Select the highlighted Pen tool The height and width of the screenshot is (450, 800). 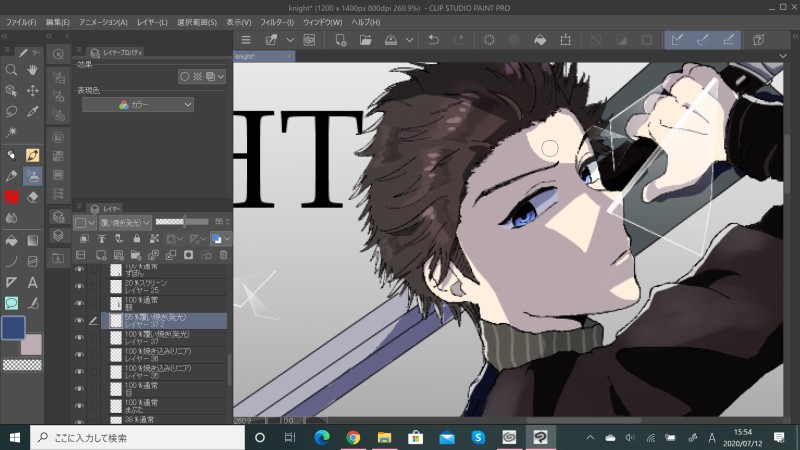click(33, 155)
